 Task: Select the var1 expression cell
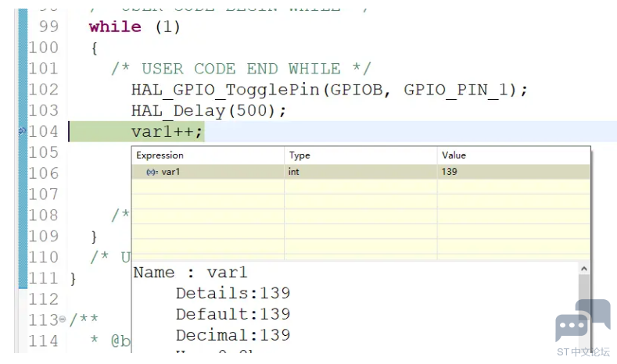click(208, 172)
